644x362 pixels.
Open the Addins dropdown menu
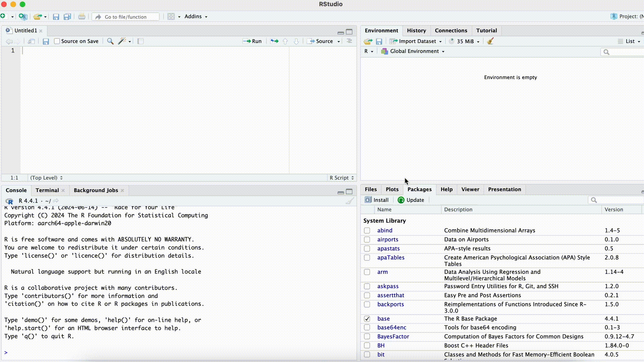coord(196,16)
